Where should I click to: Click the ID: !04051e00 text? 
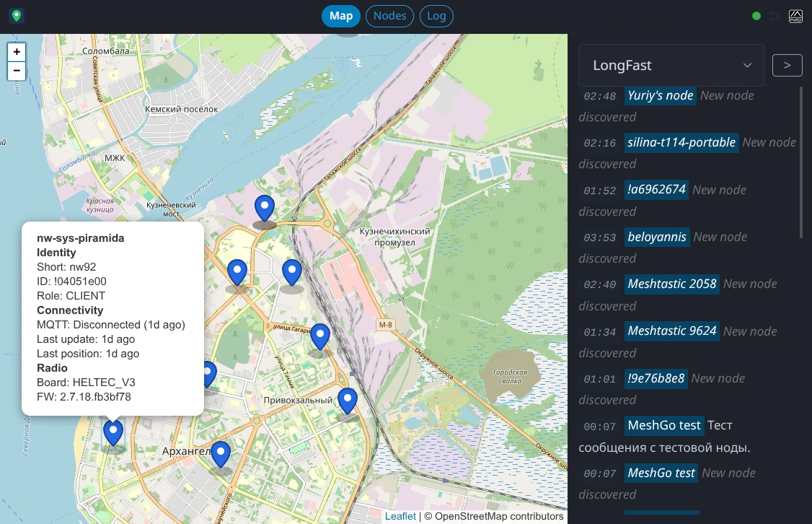point(71,281)
